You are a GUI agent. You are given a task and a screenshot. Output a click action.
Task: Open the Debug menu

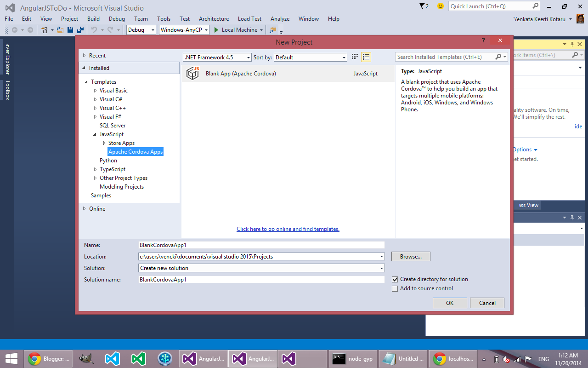pyautogui.click(x=116, y=19)
